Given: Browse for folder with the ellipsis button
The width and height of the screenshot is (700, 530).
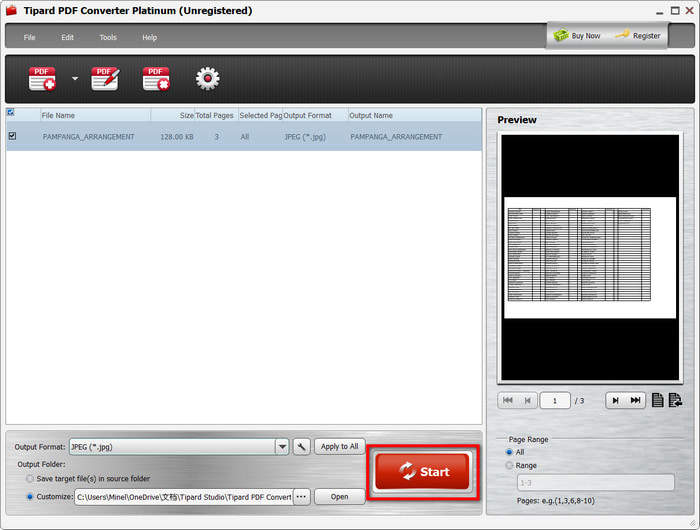Looking at the screenshot, I should point(302,497).
